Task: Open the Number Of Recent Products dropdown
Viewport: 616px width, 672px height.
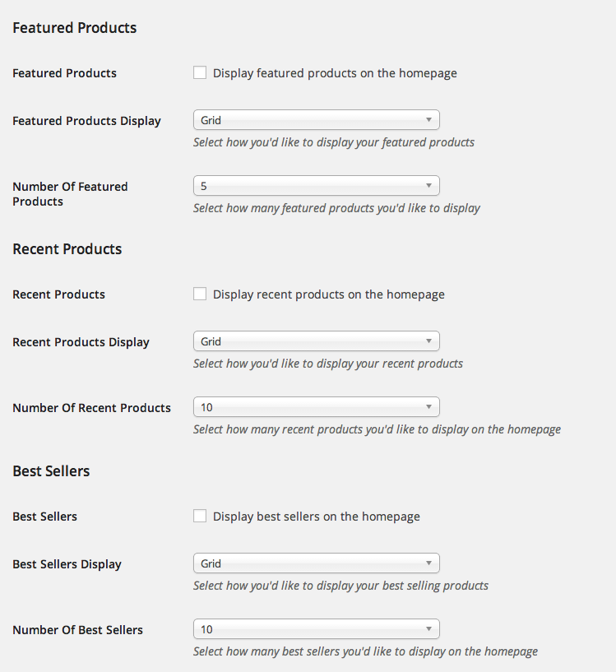Action: pyautogui.click(x=317, y=407)
